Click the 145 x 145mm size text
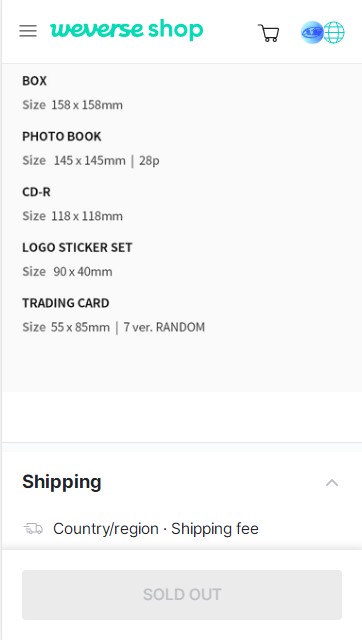This screenshot has width=362, height=640. [x=89, y=161]
